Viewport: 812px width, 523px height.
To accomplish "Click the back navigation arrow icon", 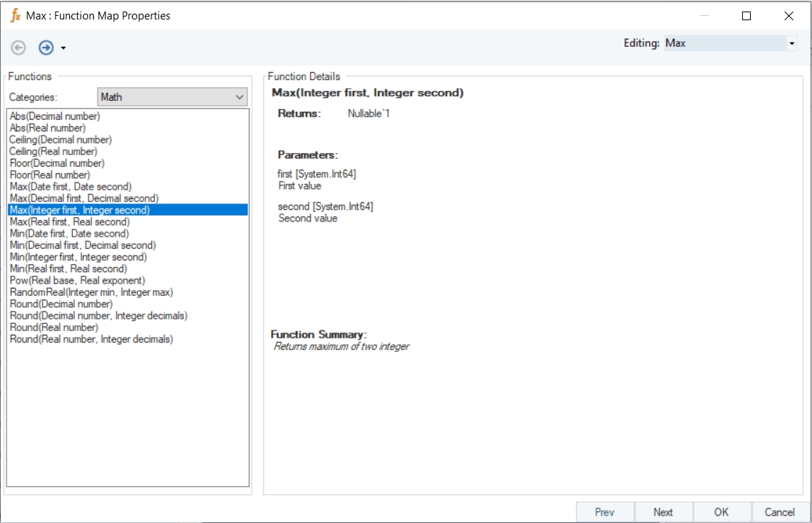I will coord(19,48).
